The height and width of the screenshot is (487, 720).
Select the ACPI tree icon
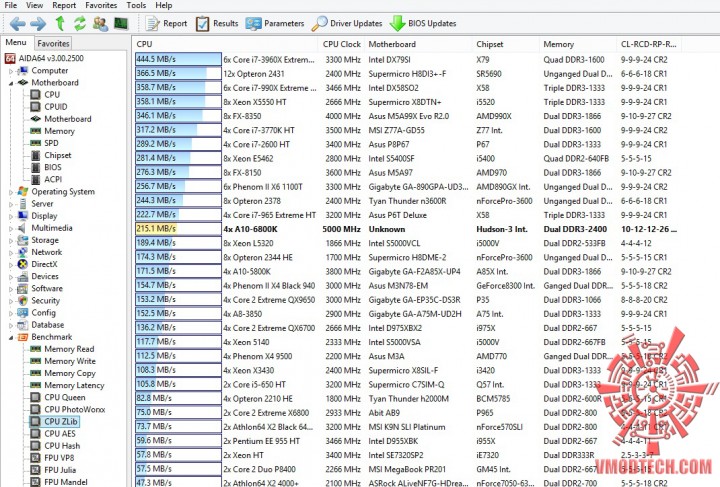[35, 179]
